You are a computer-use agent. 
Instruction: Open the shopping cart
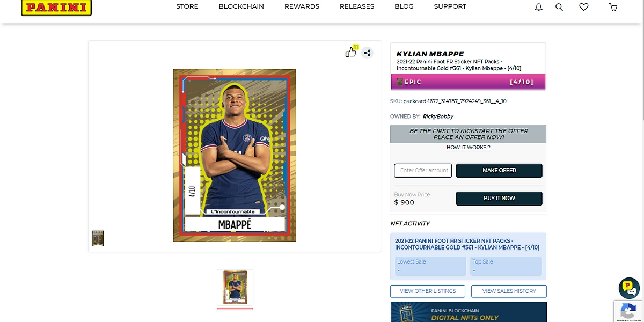coord(613,7)
